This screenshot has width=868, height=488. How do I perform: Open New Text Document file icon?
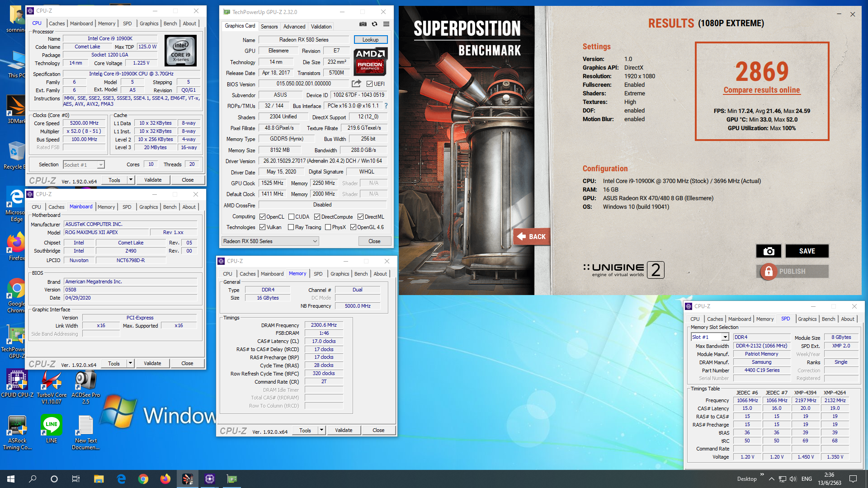click(x=85, y=433)
